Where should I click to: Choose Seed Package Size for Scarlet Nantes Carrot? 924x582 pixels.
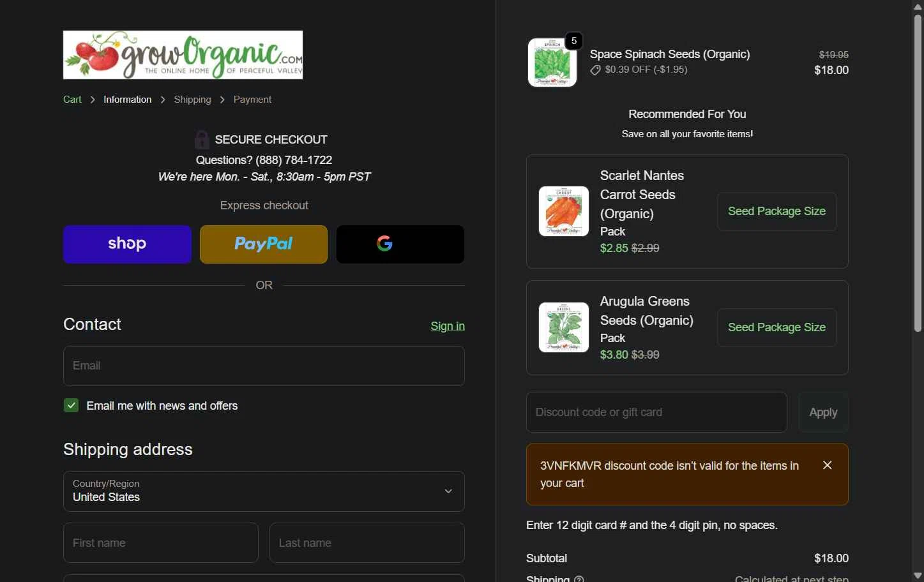pyautogui.click(x=776, y=211)
